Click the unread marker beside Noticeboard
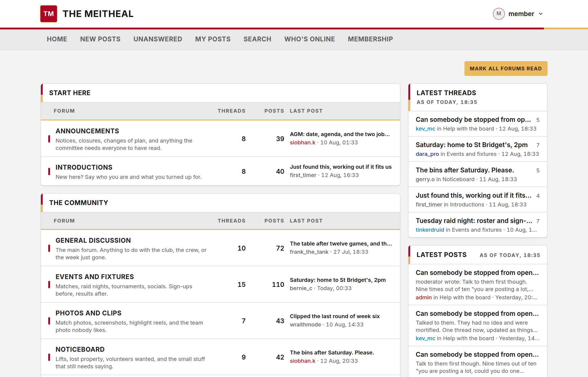The width and height of the screenshot is (588, 377). click(x=49, y=357)
